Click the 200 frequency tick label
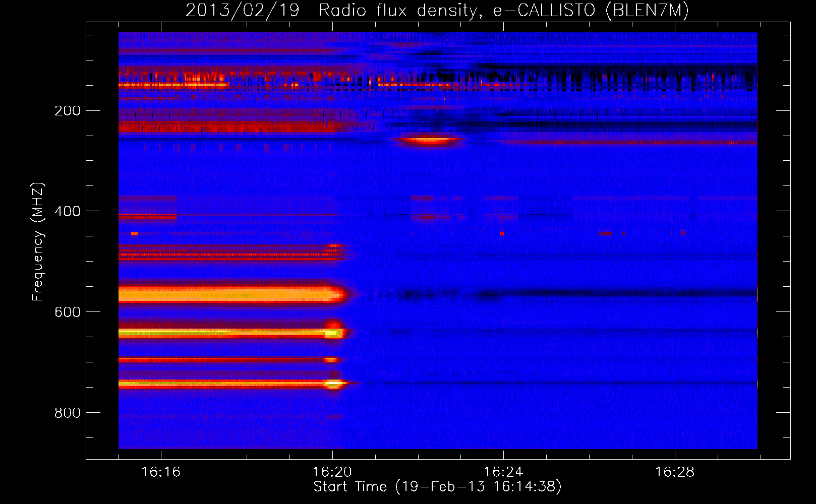The image size is (816, 504). [x=68, y=111]
